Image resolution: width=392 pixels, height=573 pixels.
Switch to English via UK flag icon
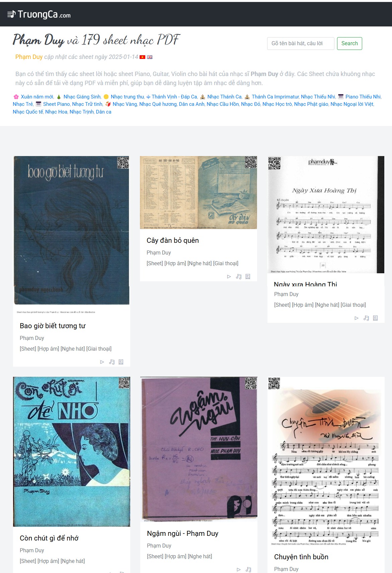pos(150,57)
